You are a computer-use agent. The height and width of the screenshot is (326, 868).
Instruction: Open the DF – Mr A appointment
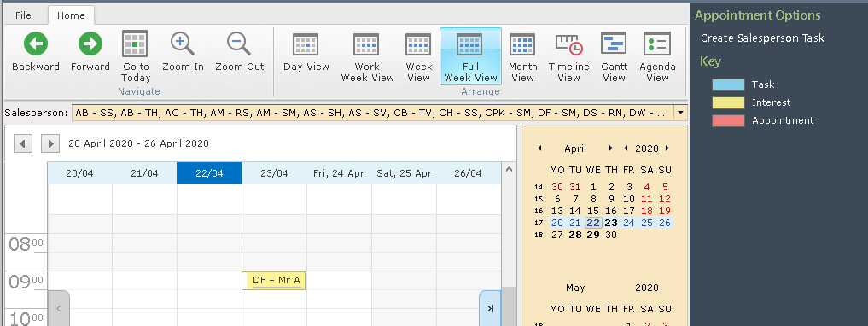click(x=274, y=281)
